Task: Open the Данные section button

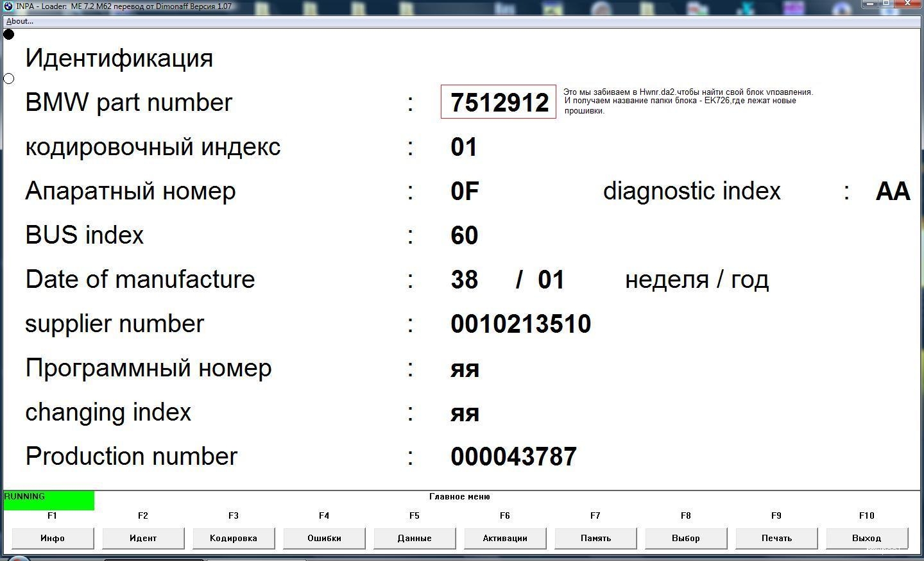Action: [x=415, y=538]
